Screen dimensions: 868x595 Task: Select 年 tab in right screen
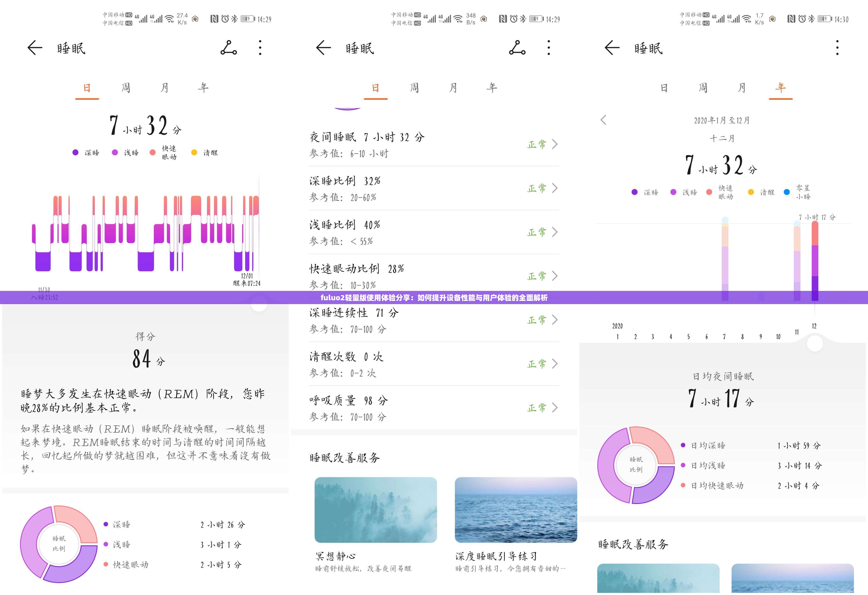[781, 88]
